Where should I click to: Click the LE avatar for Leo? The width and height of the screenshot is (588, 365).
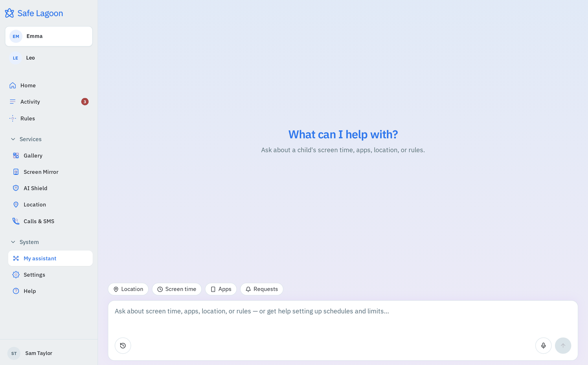click(15, 58)
